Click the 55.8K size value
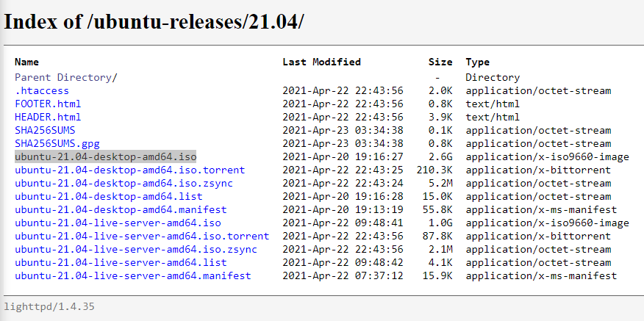 pyautogui.click(x=437, y=210)
